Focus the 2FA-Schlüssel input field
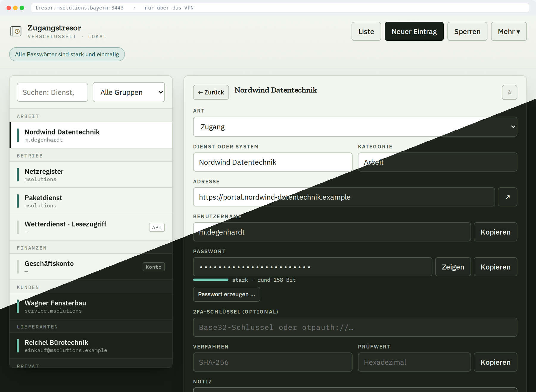Viewport: 536px width, 392px height. tap(355, 327)
